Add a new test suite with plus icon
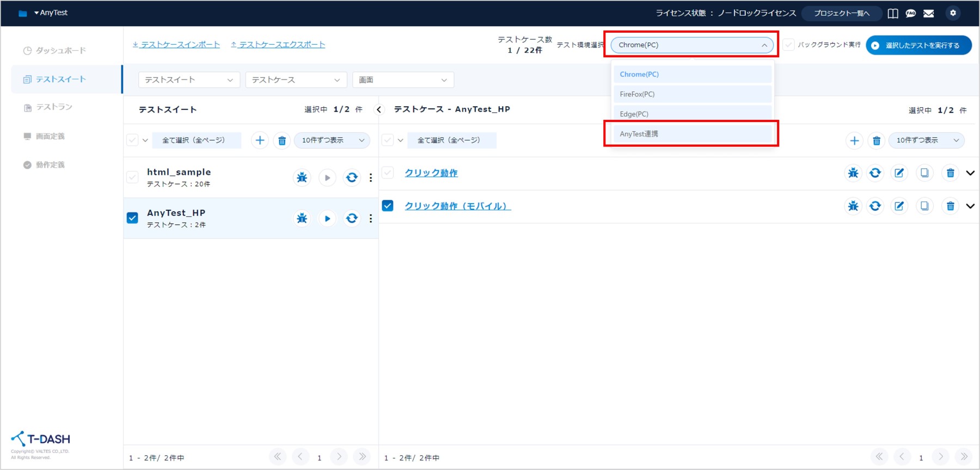980x470 pixels. pos(260,141)
